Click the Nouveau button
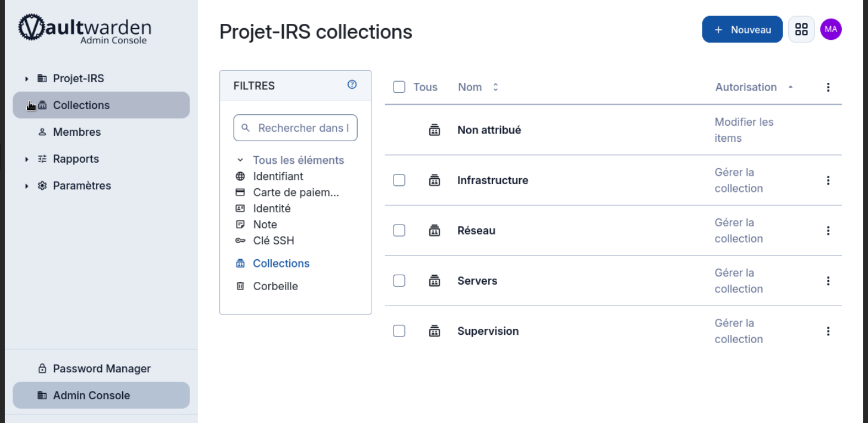This screenshot has height=423, width=868. tap(742, 29)
